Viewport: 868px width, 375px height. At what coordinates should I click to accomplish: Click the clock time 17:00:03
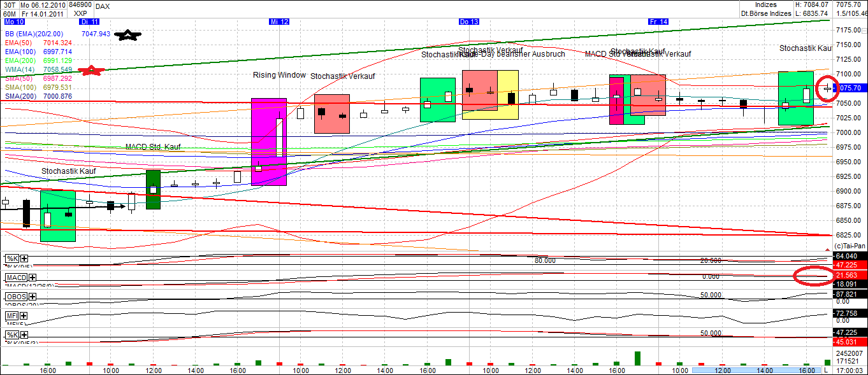850,370
